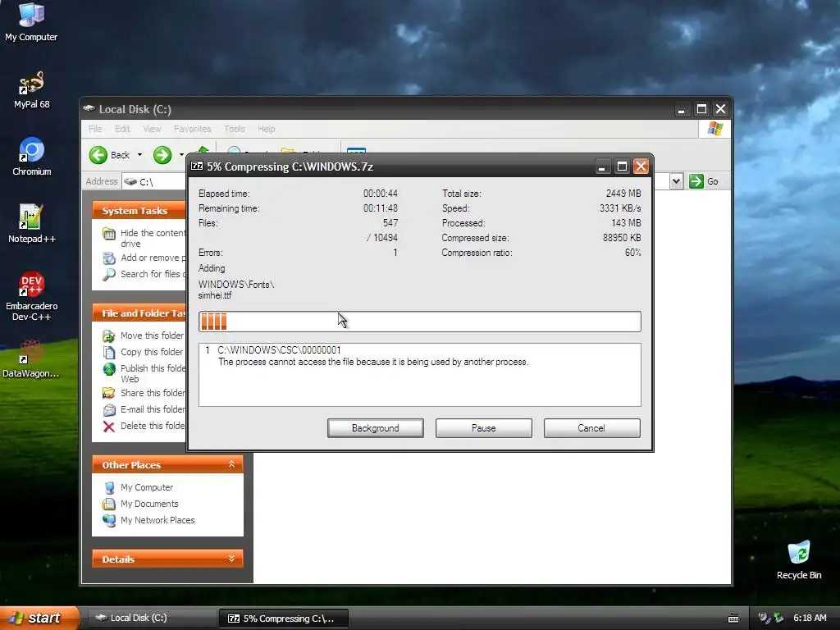Open the File menu
Screen dimensions: 840x630
click(x=95, y=129)
